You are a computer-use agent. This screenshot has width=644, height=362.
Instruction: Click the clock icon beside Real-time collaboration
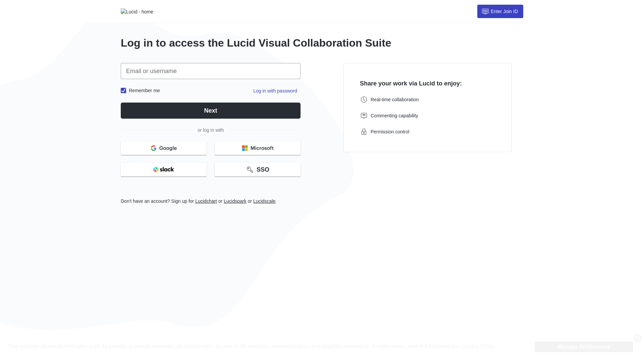[364, 100]
